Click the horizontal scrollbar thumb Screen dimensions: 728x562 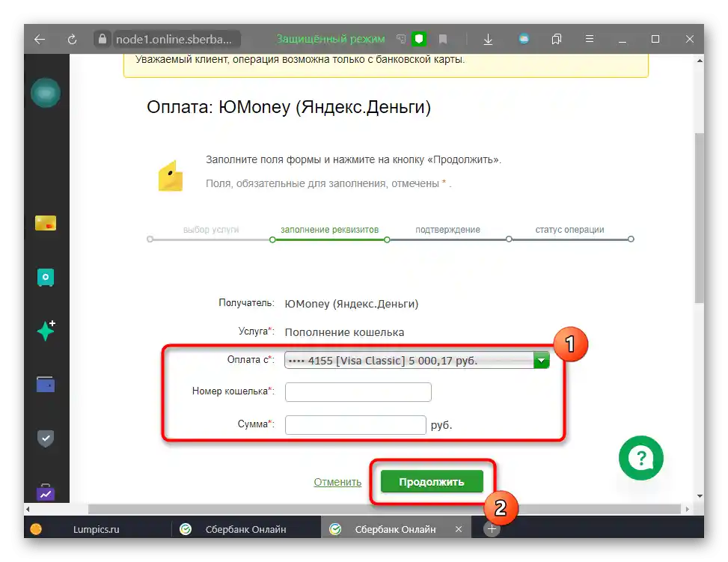[385, 509]
